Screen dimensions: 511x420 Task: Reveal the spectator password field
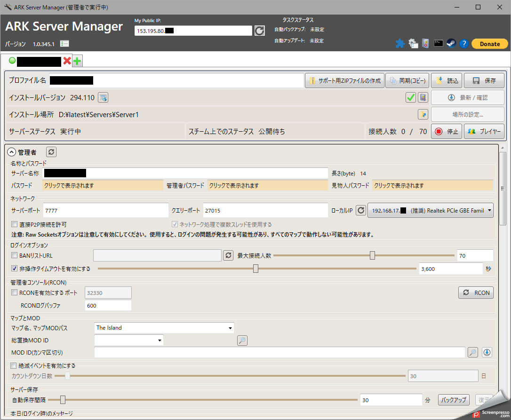[432, 185]
